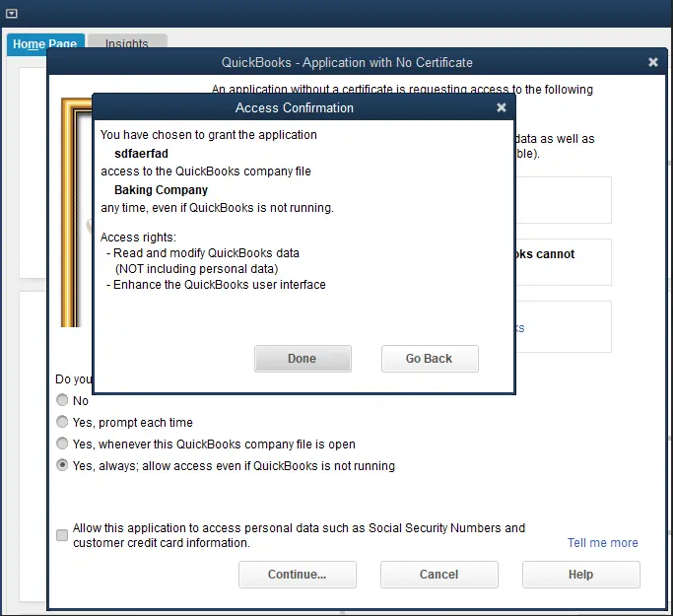Select 'Yes, always; allow access' radio button

tap(62, 465)
